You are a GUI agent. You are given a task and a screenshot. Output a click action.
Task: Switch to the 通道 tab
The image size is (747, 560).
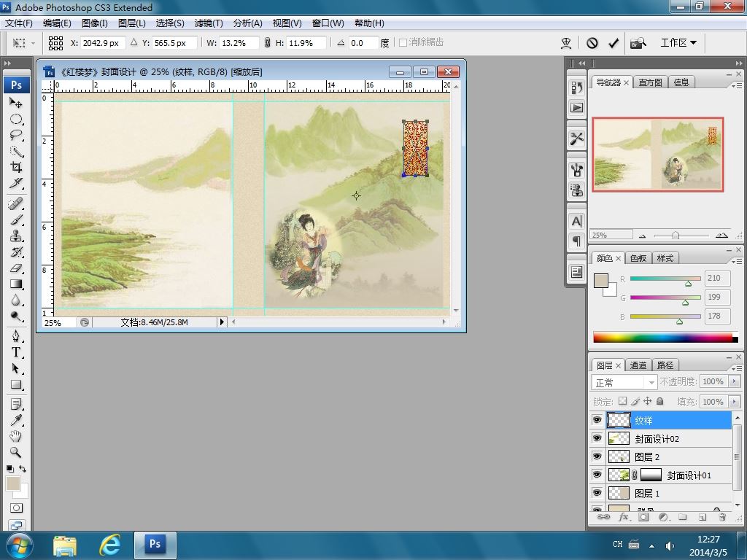[x=638, y=365]
